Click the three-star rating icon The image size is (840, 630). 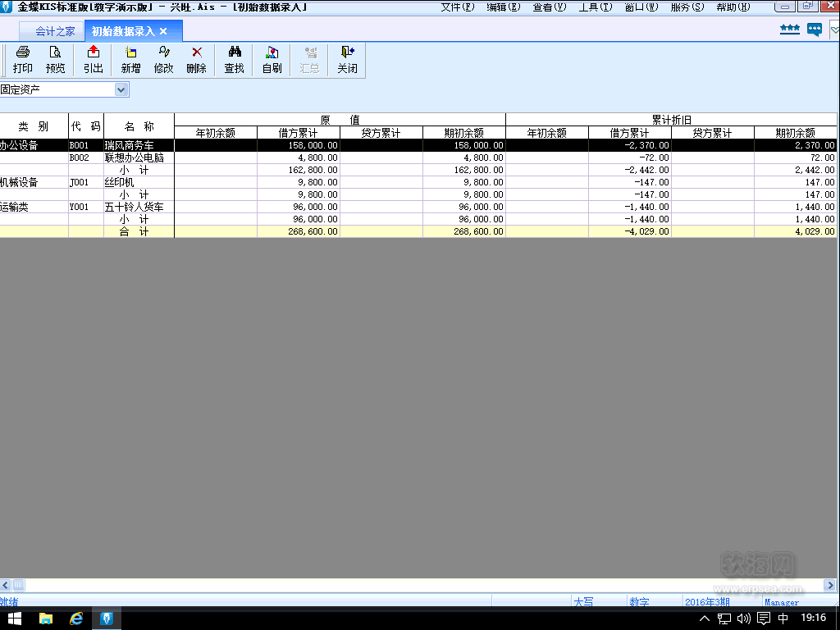(x=790, y=29)
